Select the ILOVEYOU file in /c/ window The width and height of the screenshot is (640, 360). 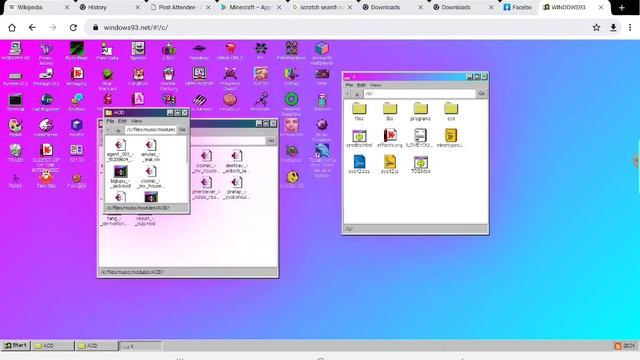pos(420,138)
